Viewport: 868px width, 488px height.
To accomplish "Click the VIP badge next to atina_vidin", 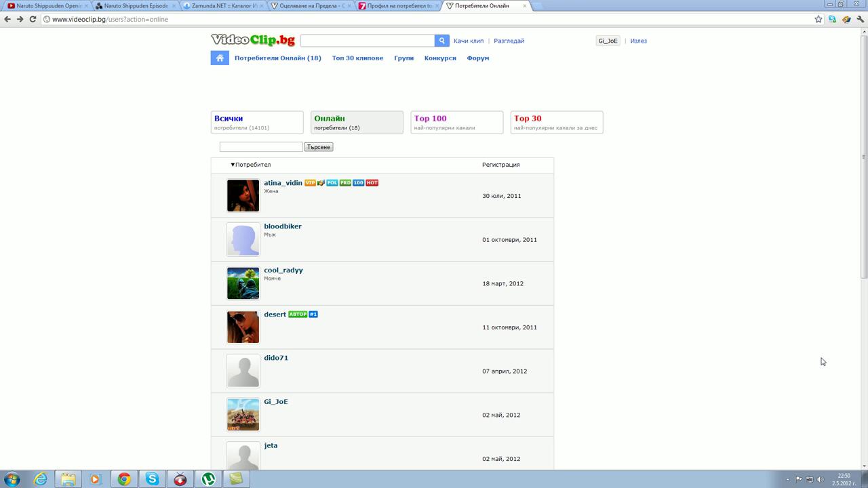I will click(310, 183).
